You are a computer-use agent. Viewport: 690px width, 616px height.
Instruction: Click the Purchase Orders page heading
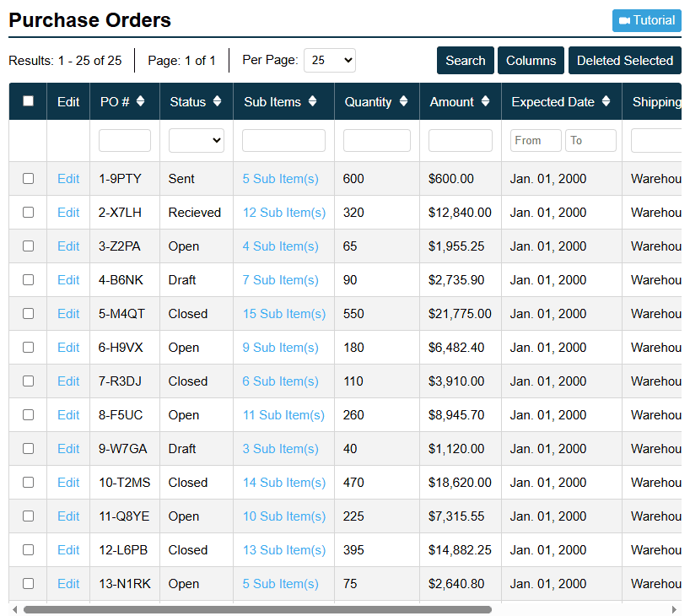pyautogui.click(x=89, y=20)
